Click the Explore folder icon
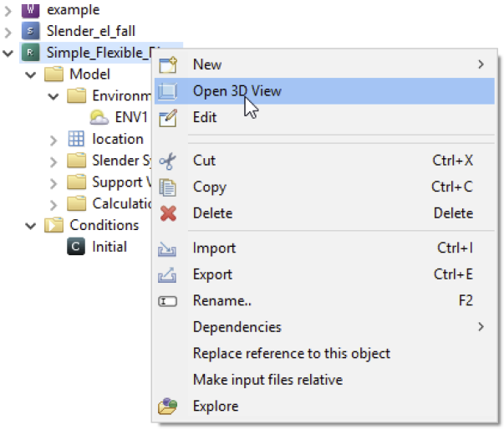 coord(168,407)
